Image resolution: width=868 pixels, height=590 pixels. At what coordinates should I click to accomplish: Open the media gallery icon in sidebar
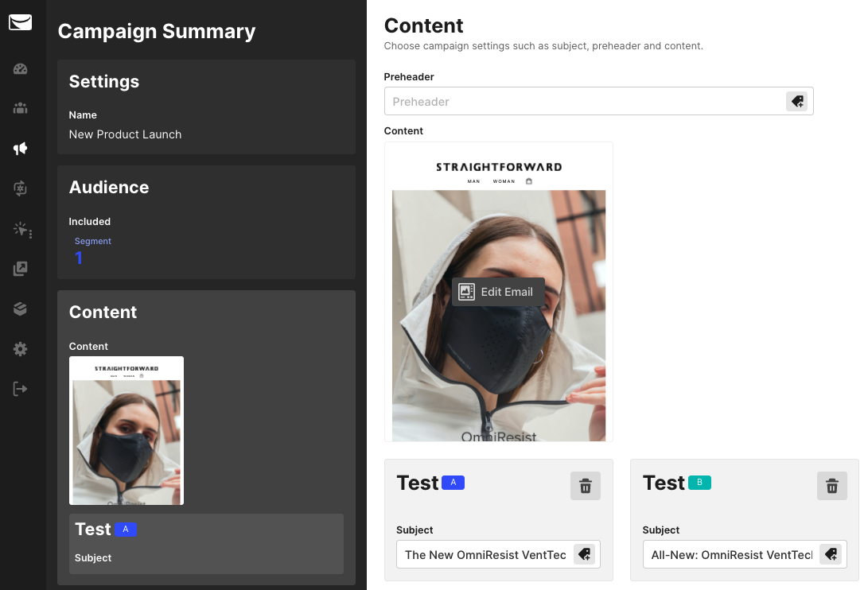point(21,270)
